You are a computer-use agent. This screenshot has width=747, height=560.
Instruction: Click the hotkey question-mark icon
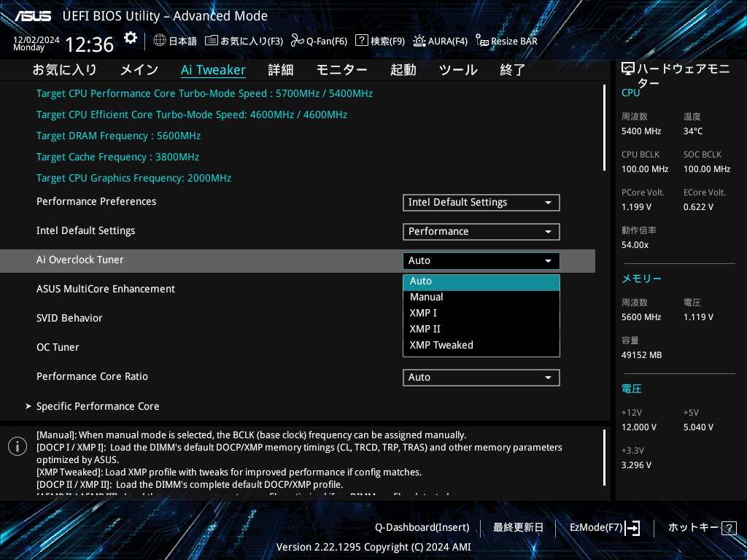(729, 528)
